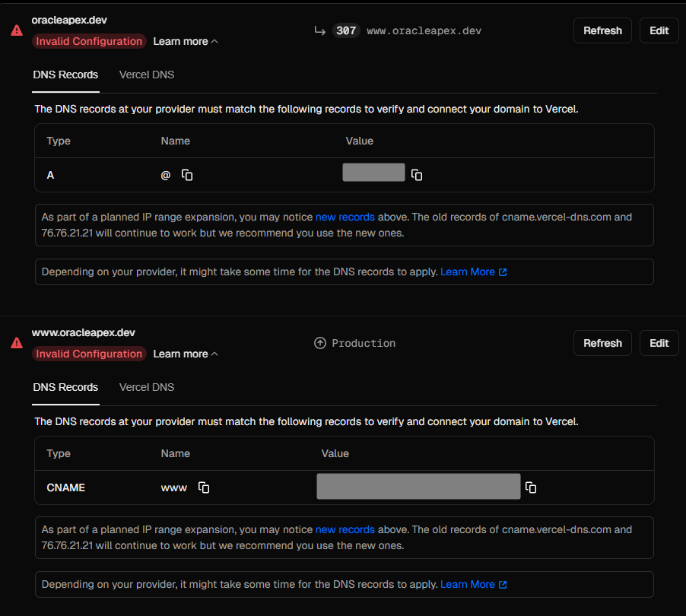
Task: Collapse Learn more under oracleapex.dev
Action: pyautogui.click(x=185, y=41)
